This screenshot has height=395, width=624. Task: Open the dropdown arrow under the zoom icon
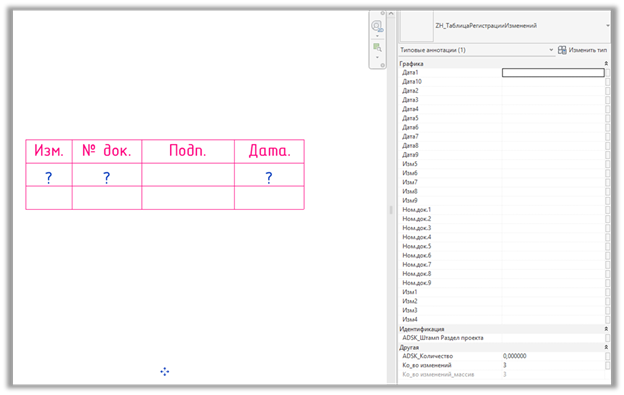point(377,57)
